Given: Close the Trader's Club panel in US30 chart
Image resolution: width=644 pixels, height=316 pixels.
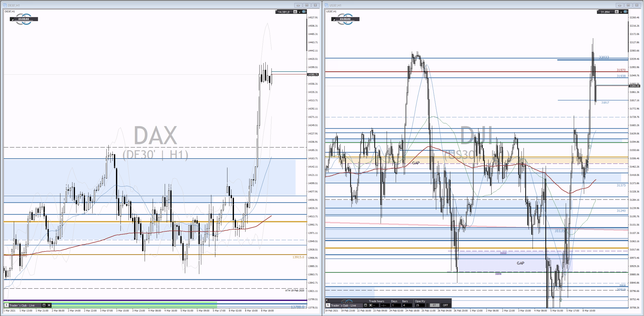Looking at the screenshot, I should tap(371, 305).
